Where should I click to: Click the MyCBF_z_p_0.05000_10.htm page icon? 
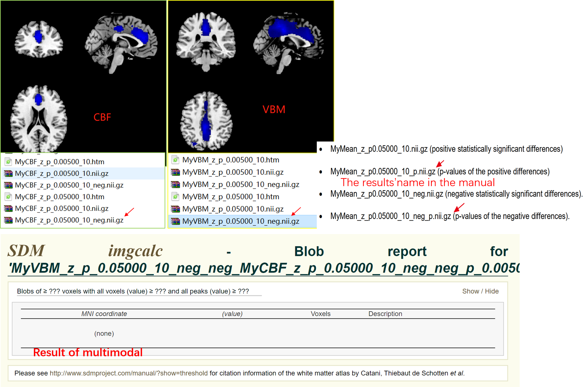coord(8,197)
